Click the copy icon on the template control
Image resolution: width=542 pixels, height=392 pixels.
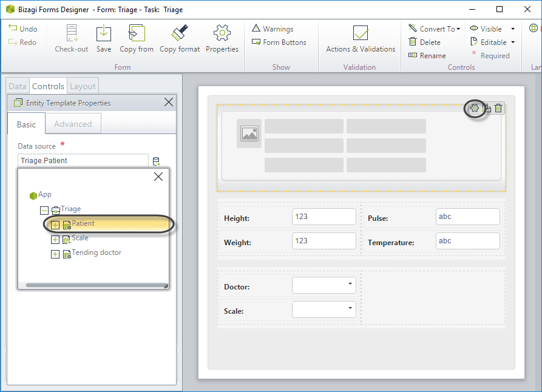click(487, 108)
